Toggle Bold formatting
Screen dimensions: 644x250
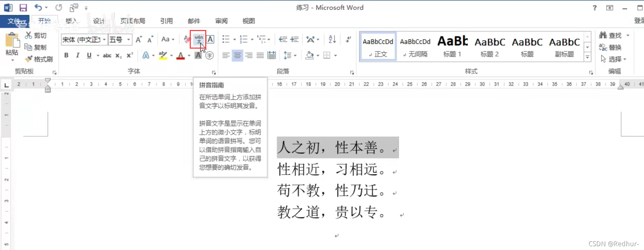pos(66,55)
